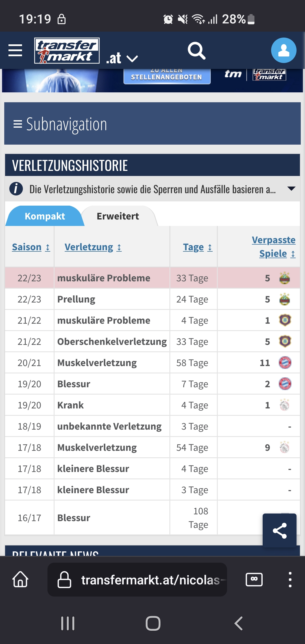This screenshot has width=305, height=644.
Task: Sort table by Tage column
Action: pos(198,247)
